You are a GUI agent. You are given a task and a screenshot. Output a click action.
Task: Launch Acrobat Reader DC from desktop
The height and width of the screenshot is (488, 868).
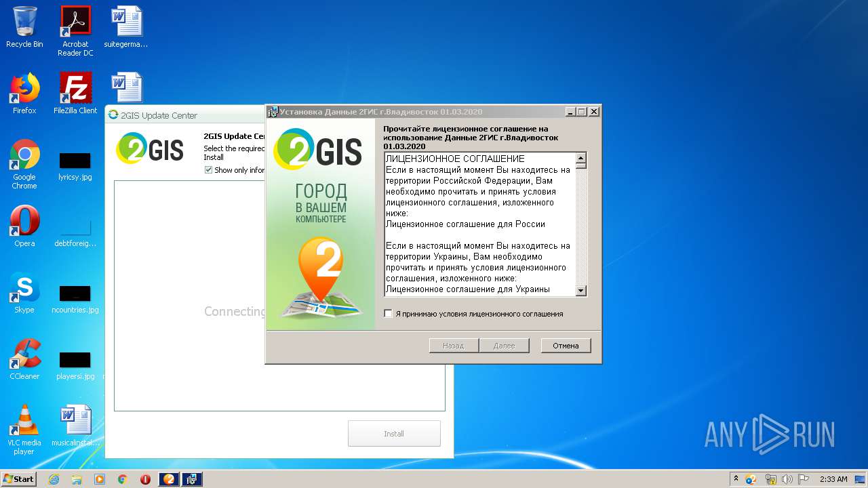tap(75, 30)
